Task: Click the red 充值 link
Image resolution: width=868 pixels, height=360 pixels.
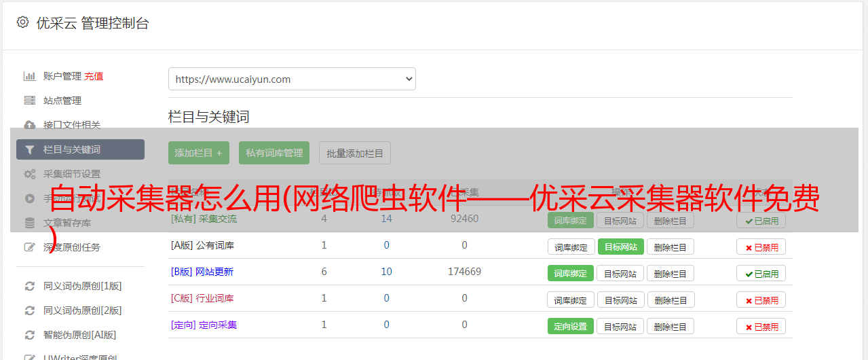Action: click(x=94, y=76)
